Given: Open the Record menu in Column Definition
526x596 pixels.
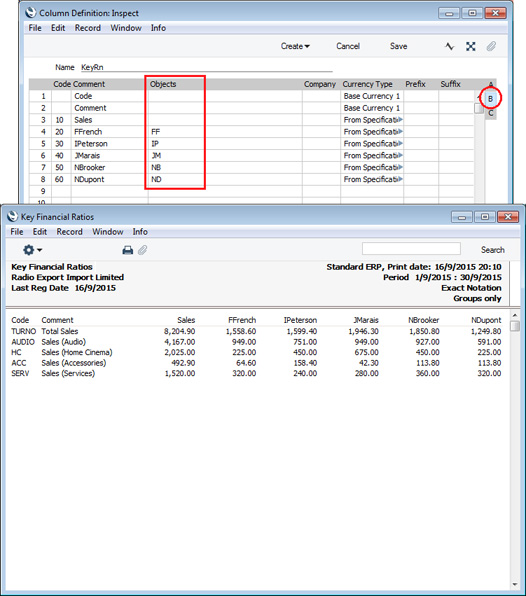Looking at the screenshot, I should [x=88, y=28].
